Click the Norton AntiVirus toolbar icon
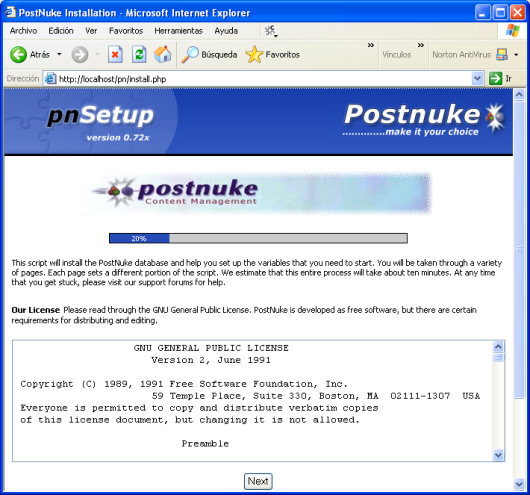Screen dimensions: 530x495 pyautogui.click(x=502, y=54)
